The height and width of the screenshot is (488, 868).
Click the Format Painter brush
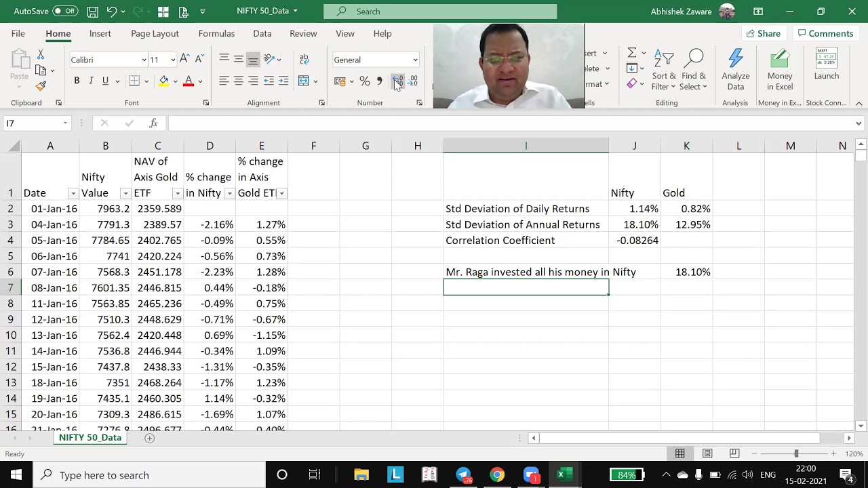[x=41, y=86]
